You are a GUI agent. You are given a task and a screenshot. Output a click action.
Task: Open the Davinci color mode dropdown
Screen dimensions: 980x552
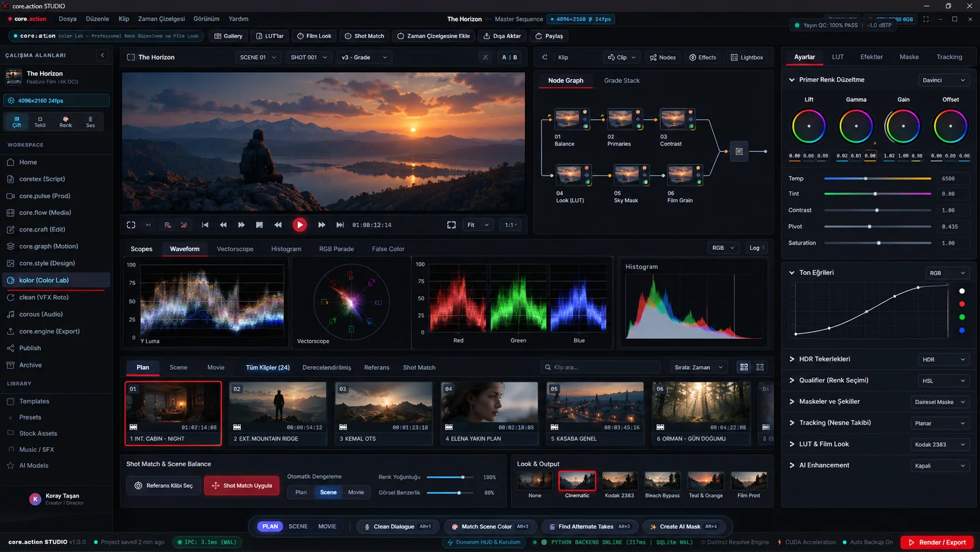click(x=943, y=80)
